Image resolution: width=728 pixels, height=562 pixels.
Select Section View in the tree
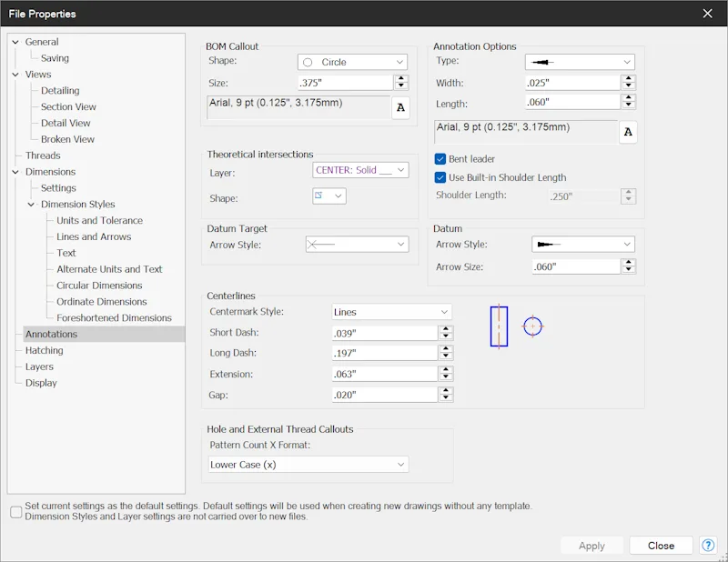pos(68,106)
